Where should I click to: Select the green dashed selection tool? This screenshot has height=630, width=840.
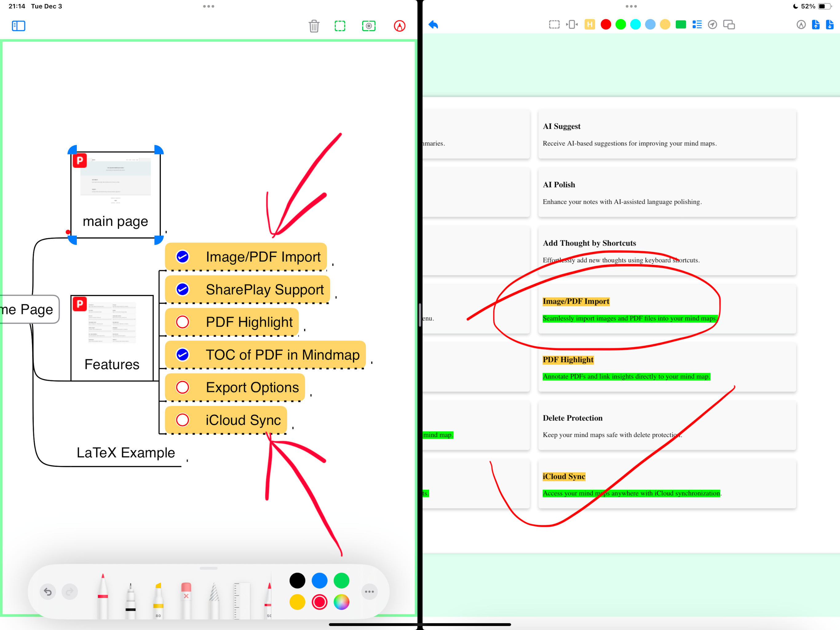coord(340,26)
